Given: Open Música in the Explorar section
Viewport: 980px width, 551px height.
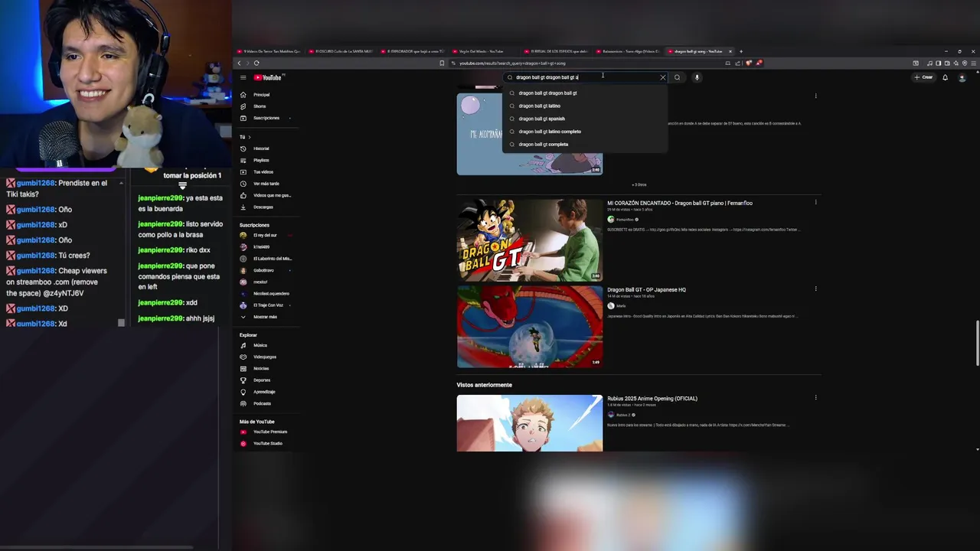Looking at the screenshot, I should pyautogui.click(x=260, y=345).
